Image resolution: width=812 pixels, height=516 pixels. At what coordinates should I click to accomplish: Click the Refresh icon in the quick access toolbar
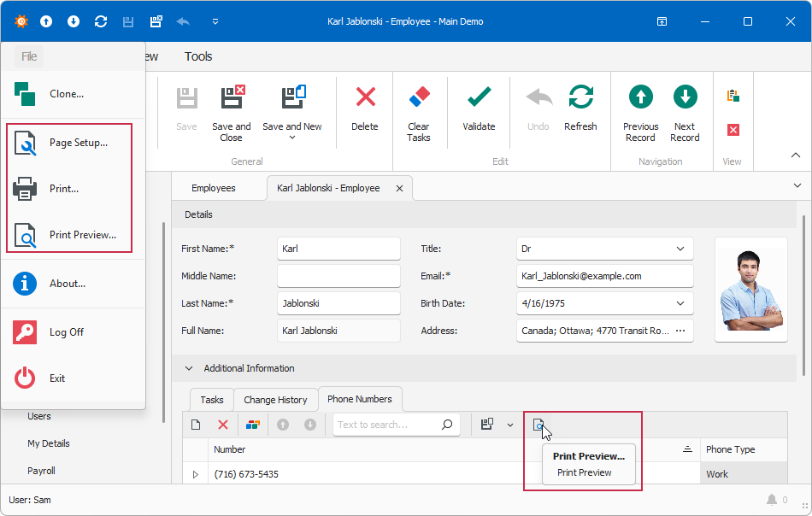click(x=100, y=21)
